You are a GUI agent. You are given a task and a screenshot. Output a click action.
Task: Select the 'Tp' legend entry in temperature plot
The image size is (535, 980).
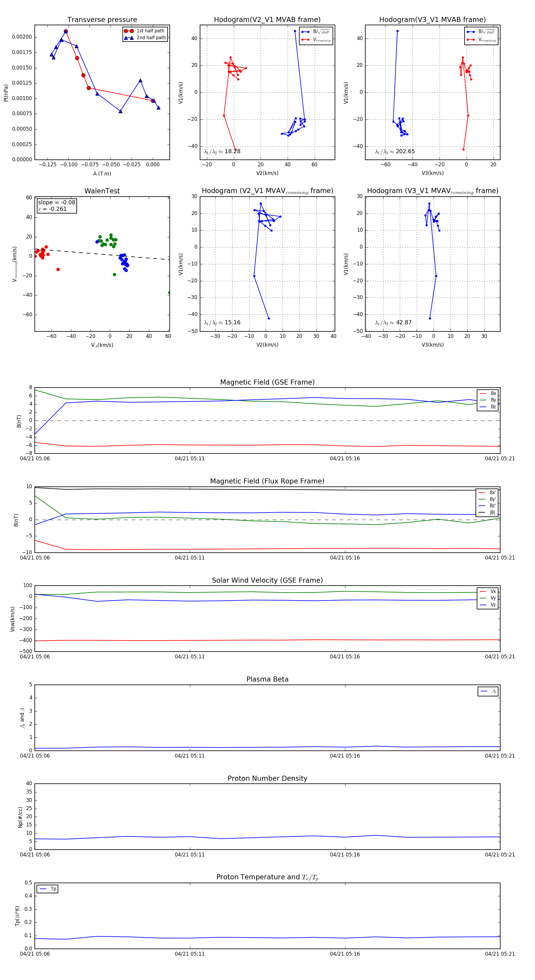click(48, 889)
